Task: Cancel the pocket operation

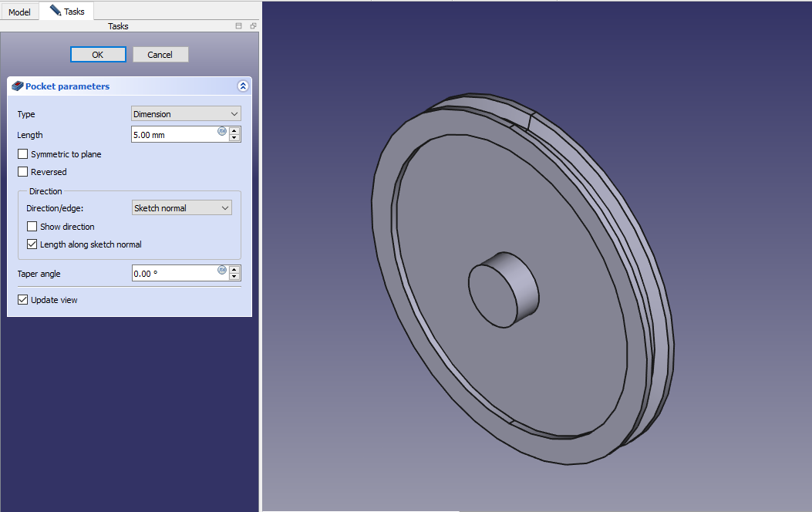Action: point(160,55)
